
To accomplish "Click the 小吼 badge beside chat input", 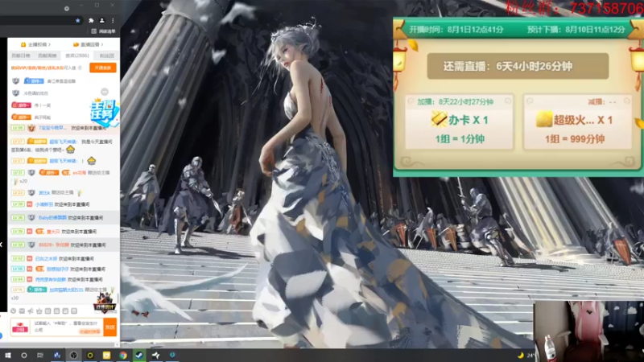I will (19, 327).
